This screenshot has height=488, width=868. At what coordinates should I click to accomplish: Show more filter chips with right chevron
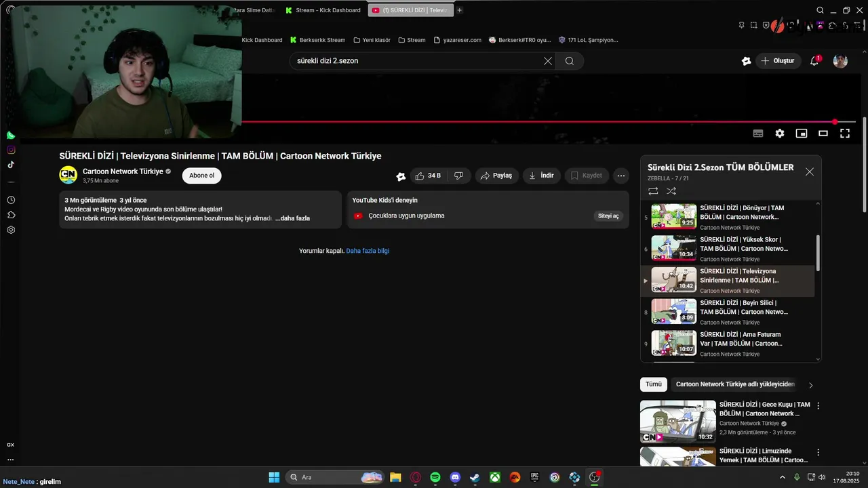pyautogui.click(x=810, y=385)
